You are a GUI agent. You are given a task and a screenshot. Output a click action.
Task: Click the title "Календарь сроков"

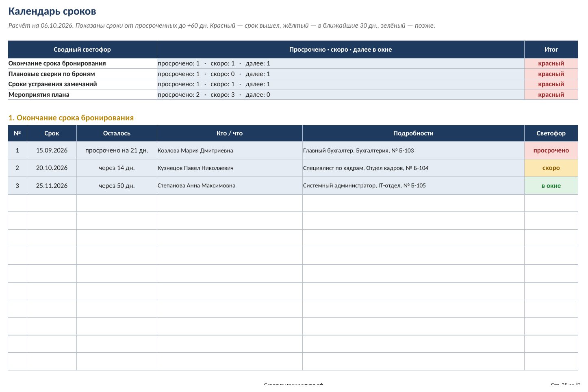click(52, 11)
